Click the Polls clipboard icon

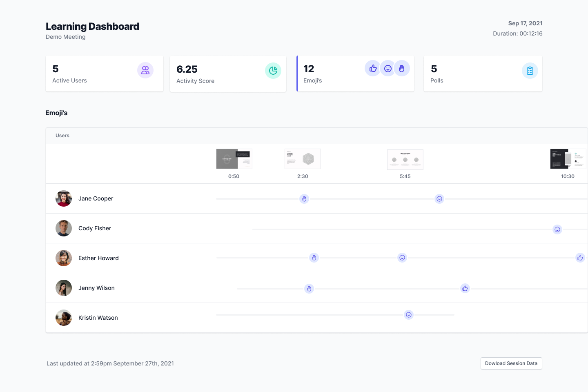click(530, 71)
